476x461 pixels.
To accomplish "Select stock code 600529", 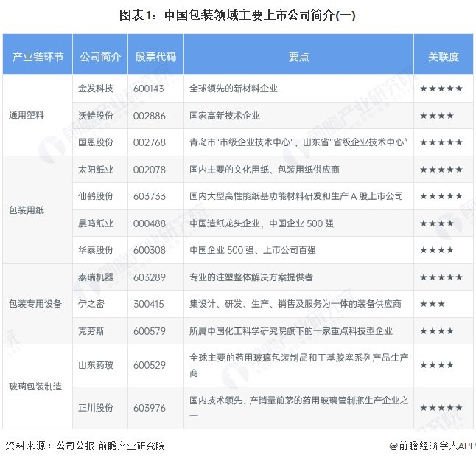I will click(x=150, y=365).
